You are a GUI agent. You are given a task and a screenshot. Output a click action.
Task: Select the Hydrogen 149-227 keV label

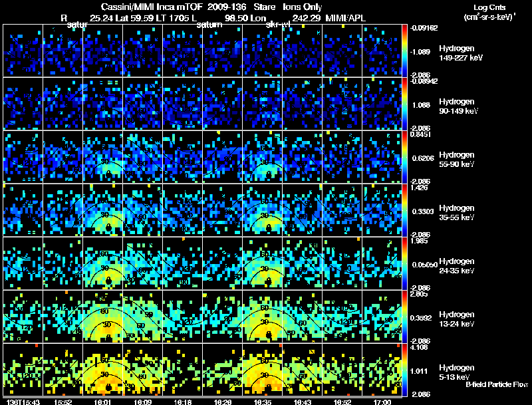[x=460, y=53]
